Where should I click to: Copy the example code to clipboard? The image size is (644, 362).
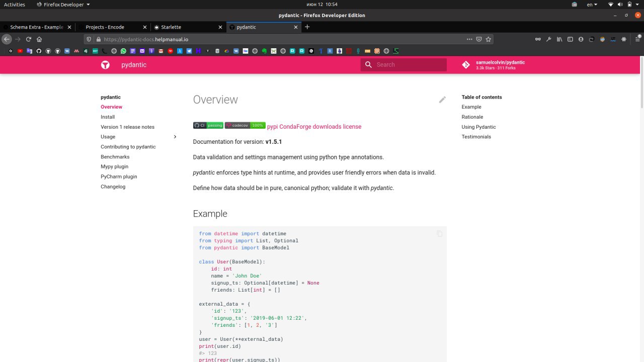(439, 234)
